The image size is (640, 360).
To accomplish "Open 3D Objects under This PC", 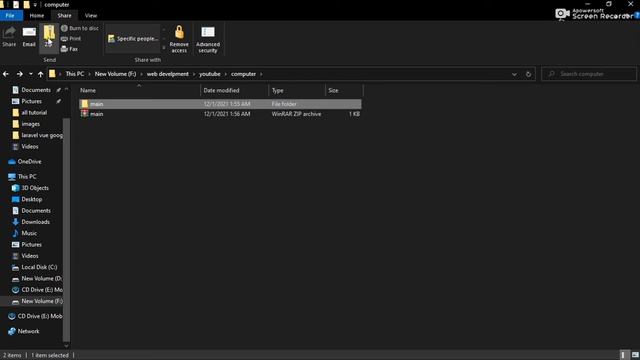I will coord(35,188).
